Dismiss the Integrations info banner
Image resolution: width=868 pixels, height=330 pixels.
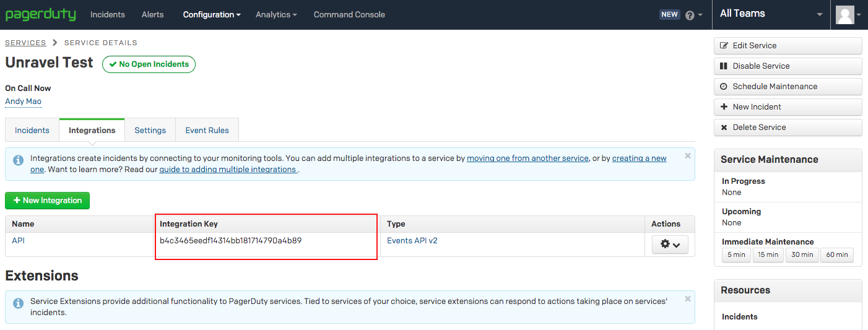coord(687,156)
